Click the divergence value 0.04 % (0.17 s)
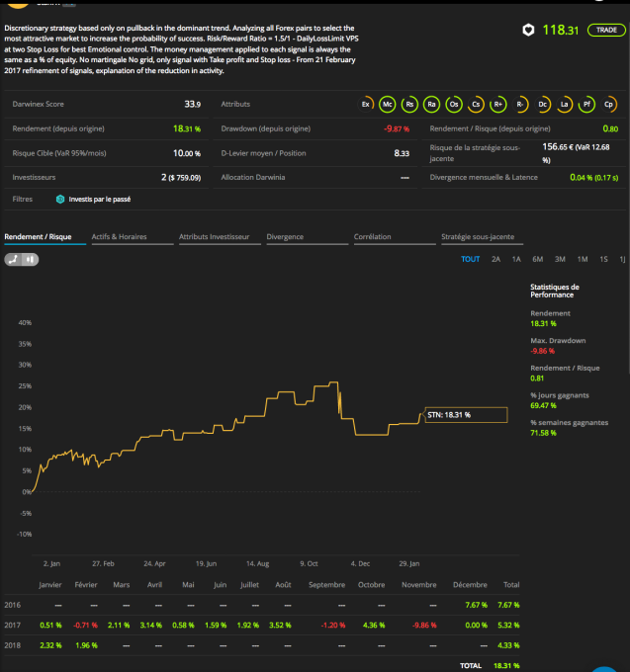Viewport: 630px width, 672px height. tap(594, 178)
